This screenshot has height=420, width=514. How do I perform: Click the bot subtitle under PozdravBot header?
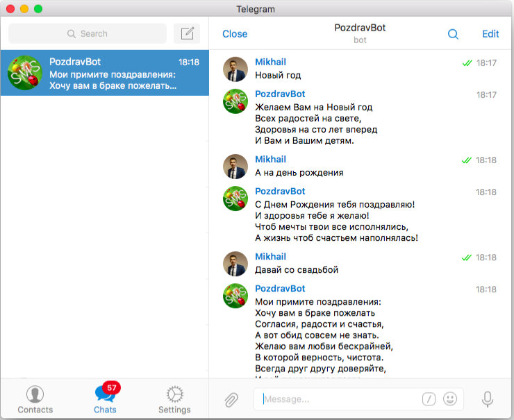[x=360, y=40]
